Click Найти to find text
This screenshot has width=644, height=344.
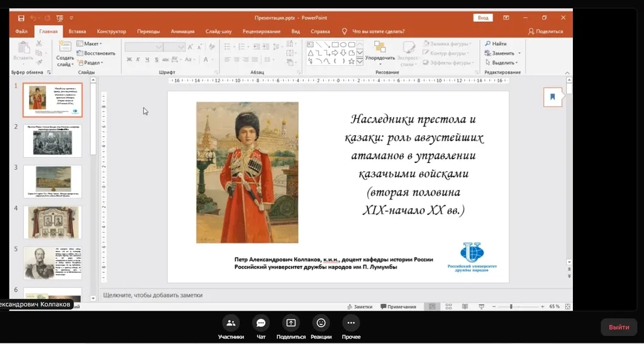(x=496, y=43)
